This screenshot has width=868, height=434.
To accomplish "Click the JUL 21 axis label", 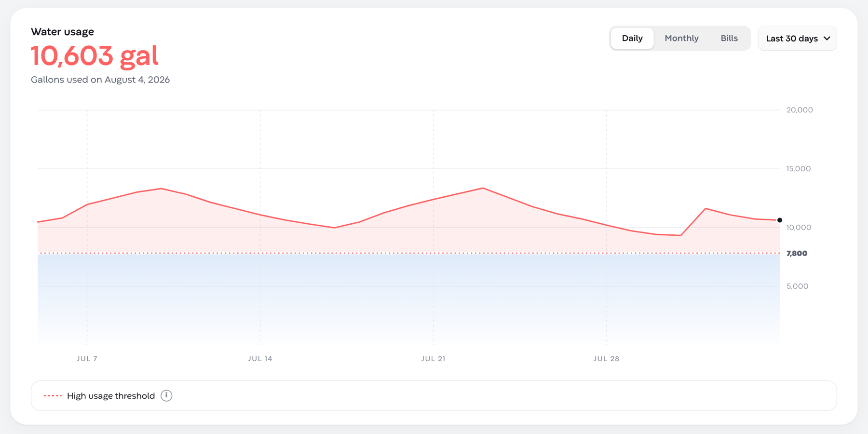I will pyautogui.click(x=433, y=359).
